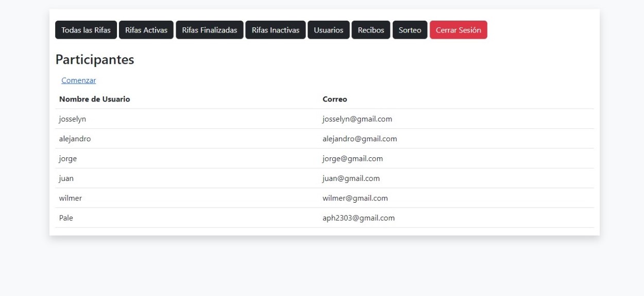The height and width of the screenshot is (296, 644).
Task: Select participant juan in the table
Action: tap(66, 178)
